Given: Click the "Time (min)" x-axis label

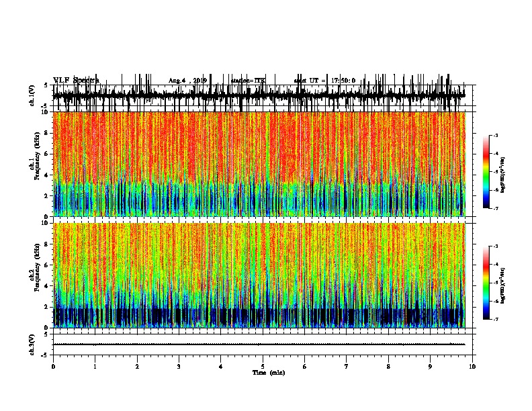Looking at the screenshot, I should click(x=269, y=373).
